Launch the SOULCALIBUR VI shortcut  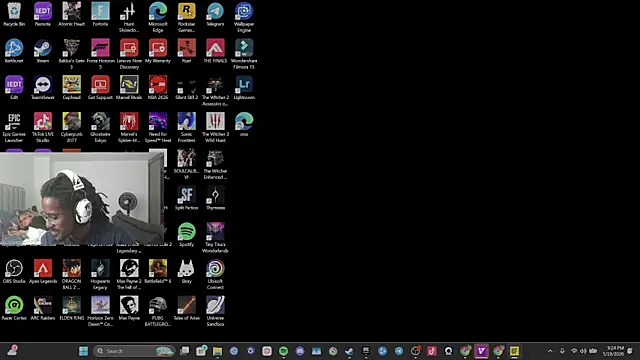point(187,164)
